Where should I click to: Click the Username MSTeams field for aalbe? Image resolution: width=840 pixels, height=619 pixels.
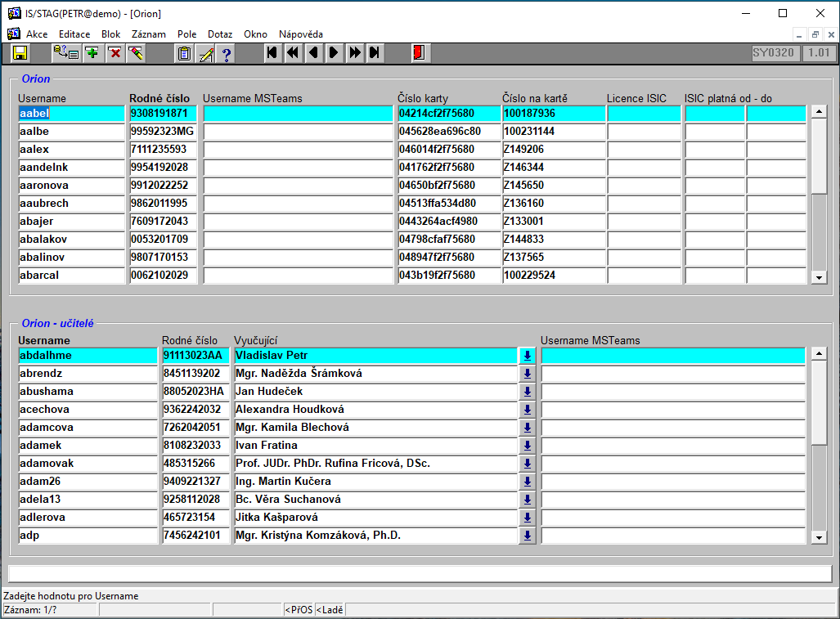pos(299,131)
